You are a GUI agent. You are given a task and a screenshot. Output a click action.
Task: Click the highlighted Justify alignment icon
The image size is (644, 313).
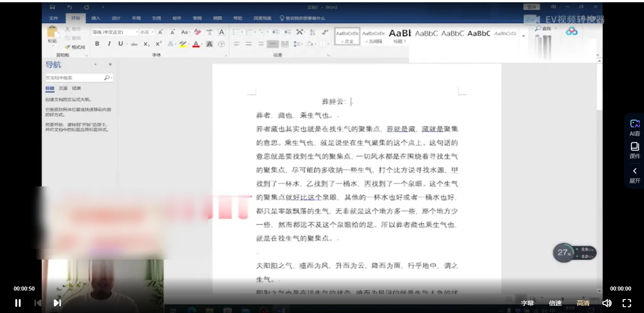click(x=273, y=44)
